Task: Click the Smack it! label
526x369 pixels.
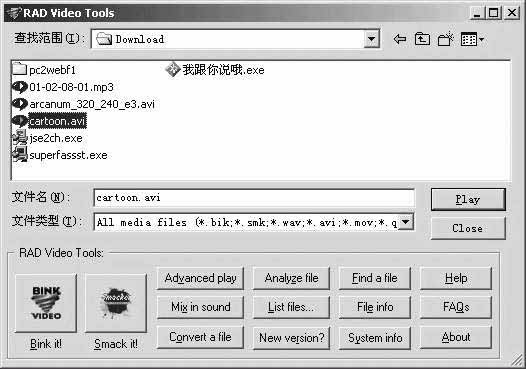Action: click(x=116, y=344)
